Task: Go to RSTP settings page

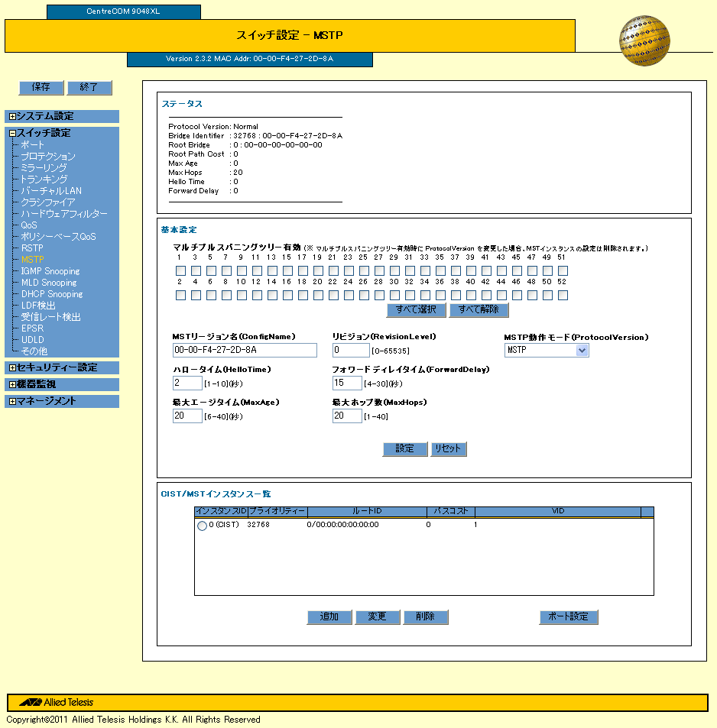Action: coord(32,248)
